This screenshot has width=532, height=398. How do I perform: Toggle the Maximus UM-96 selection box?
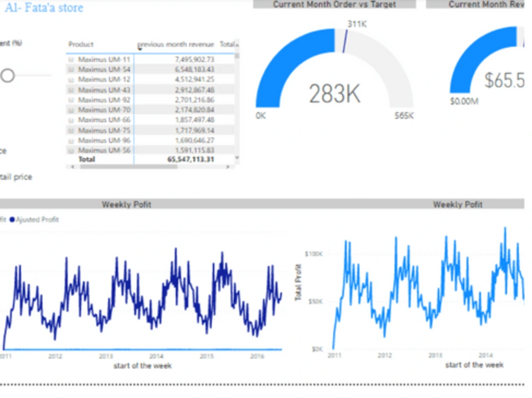71,140
